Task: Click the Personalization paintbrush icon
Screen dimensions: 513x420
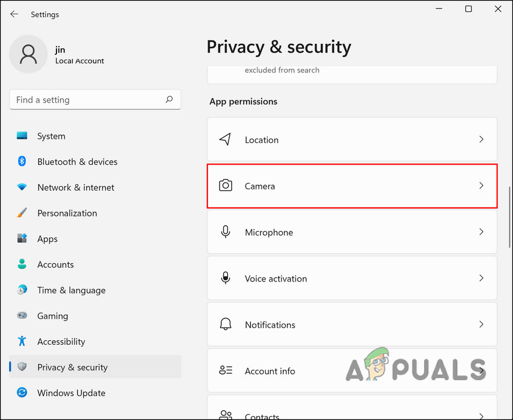Action: tap(22, 213)
